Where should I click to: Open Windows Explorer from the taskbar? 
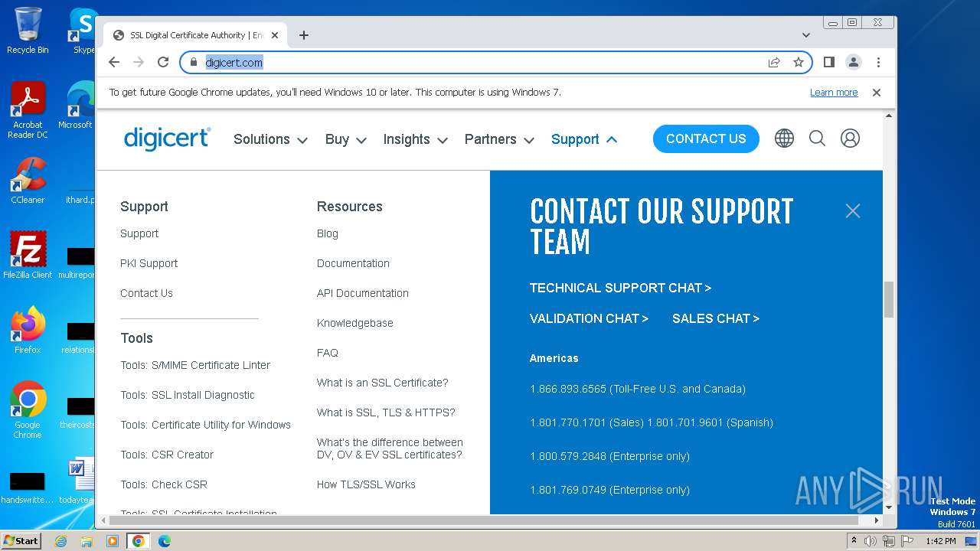(87, 541)
